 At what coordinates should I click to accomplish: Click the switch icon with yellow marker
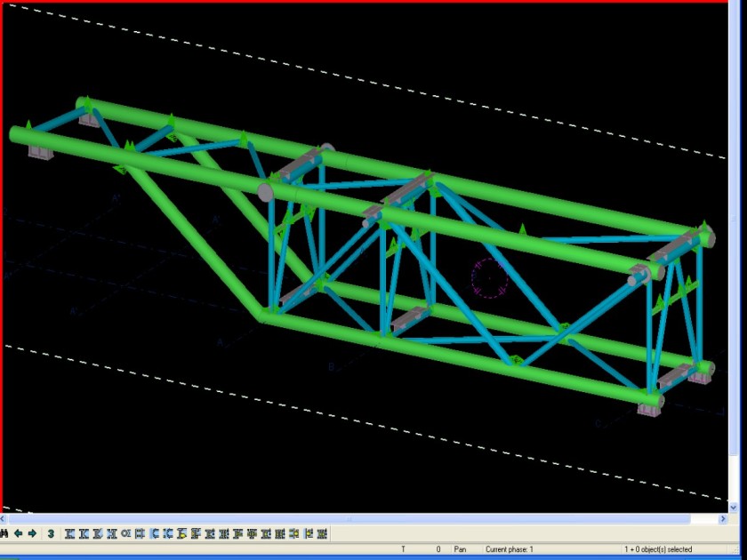181,533
